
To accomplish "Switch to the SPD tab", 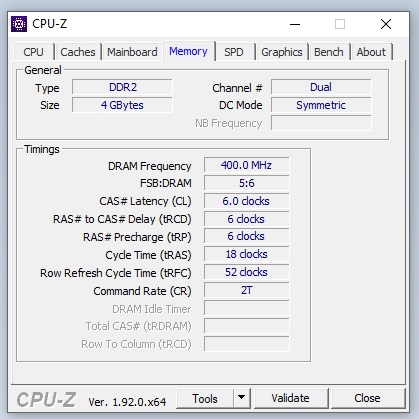I will (x=234, y=52).
